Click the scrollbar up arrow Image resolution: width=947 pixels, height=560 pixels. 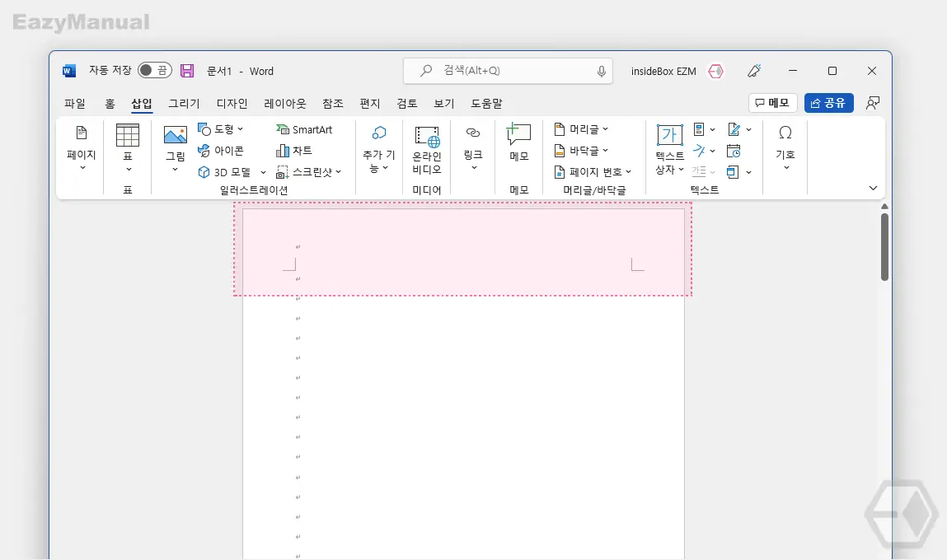[884, 207]
